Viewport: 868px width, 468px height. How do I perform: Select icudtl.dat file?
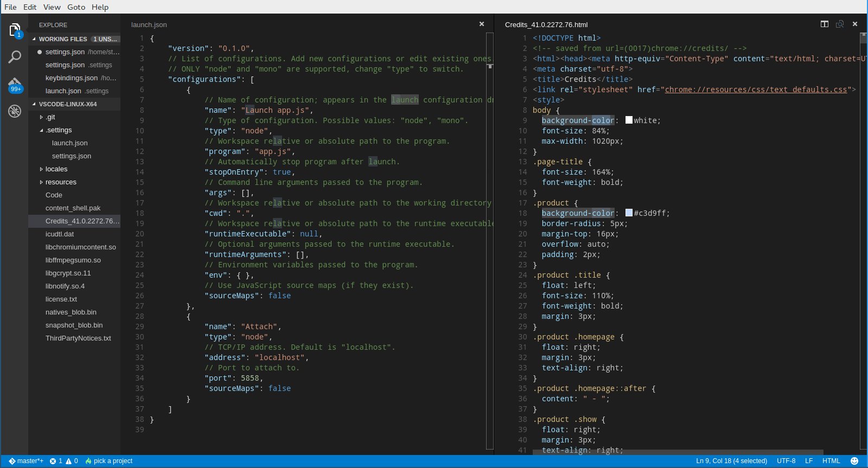pos(74,234)
